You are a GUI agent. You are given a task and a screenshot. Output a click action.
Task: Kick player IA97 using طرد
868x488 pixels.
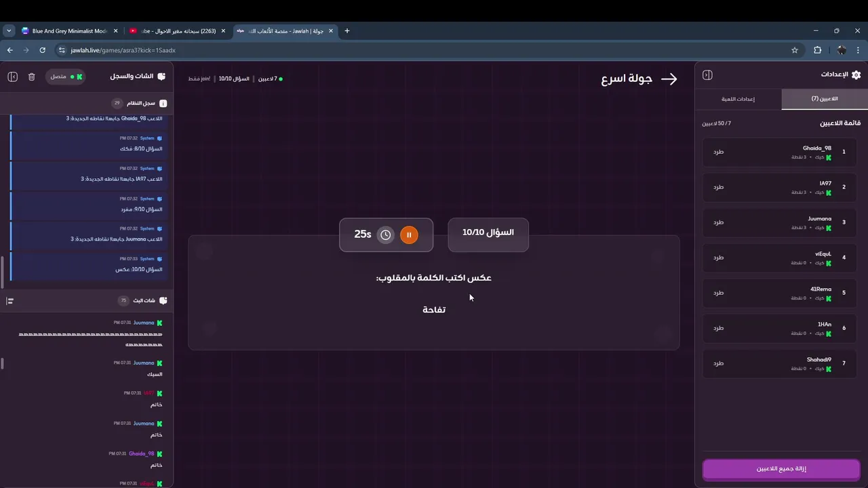click(x=718, y=187)
